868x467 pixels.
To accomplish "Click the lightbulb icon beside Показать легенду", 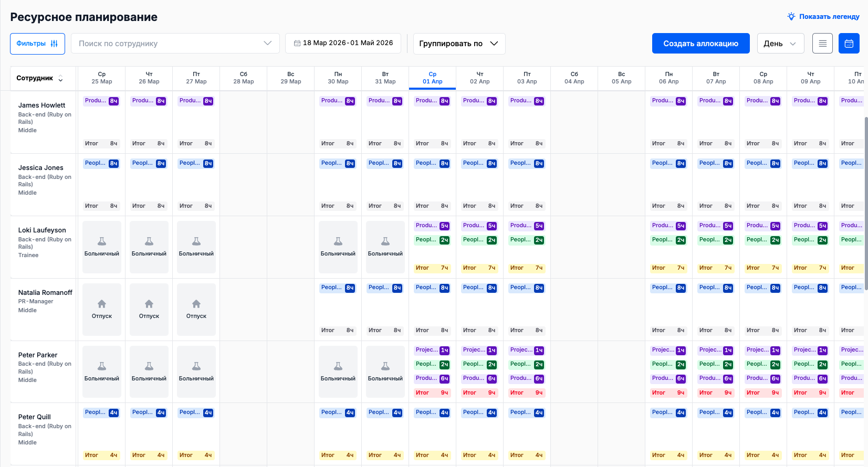I will pyautogui.click(x=791, y=17).
